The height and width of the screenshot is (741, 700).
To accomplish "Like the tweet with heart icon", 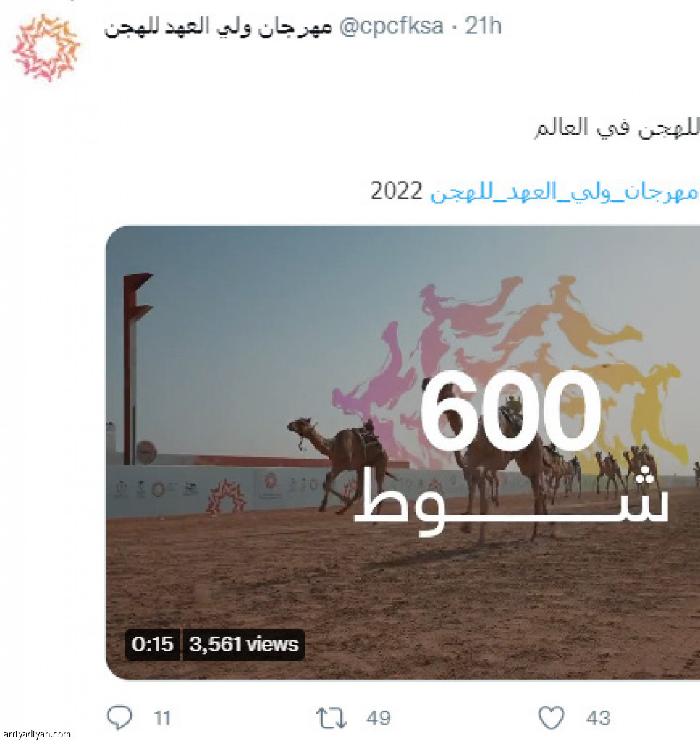I will [x=552, y=717].
